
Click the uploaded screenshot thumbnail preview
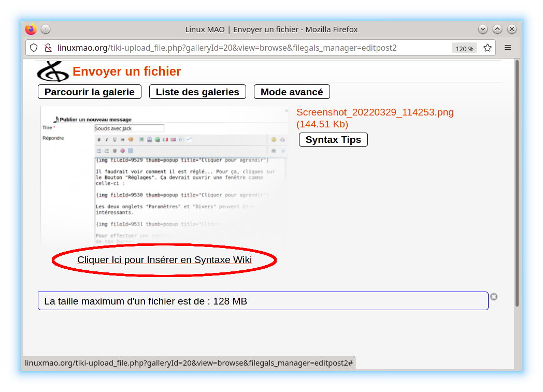tap(164, 176)
